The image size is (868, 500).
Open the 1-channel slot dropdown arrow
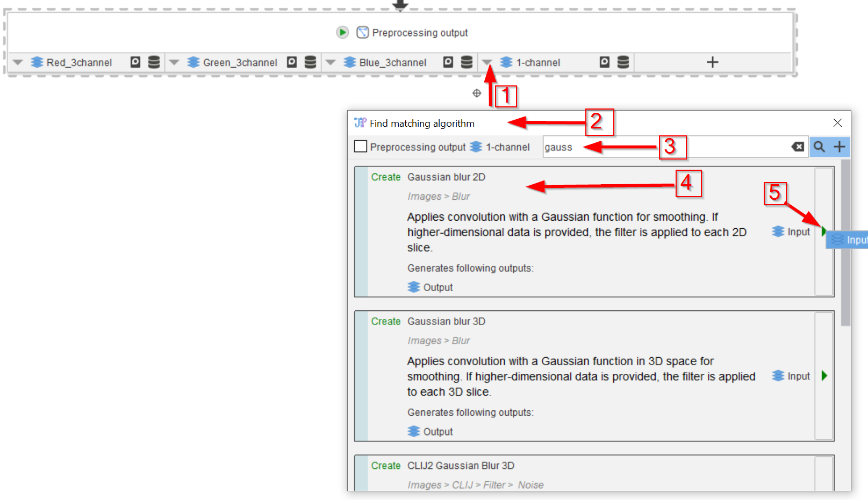coord(487,62)
